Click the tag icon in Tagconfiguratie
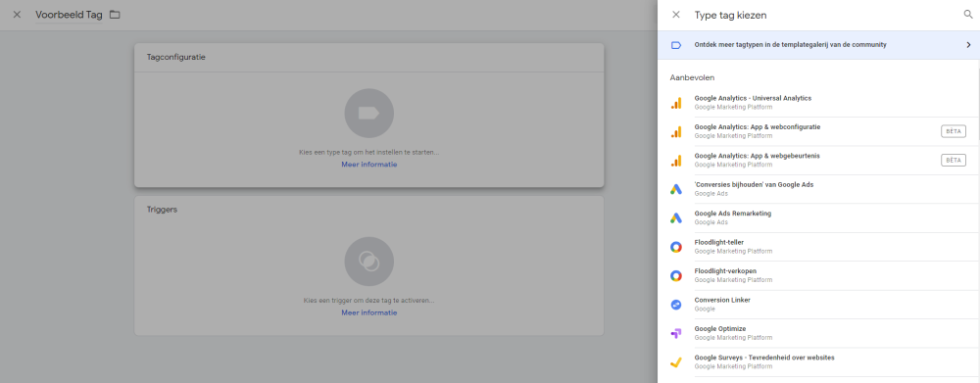The image size is (980, 383). [x=368, y=113]
